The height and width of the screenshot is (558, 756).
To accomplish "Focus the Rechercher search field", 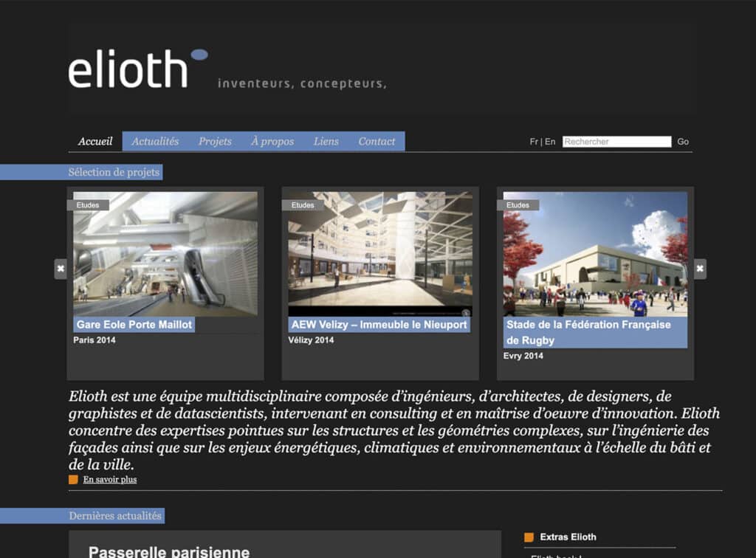I will [616, 142].
